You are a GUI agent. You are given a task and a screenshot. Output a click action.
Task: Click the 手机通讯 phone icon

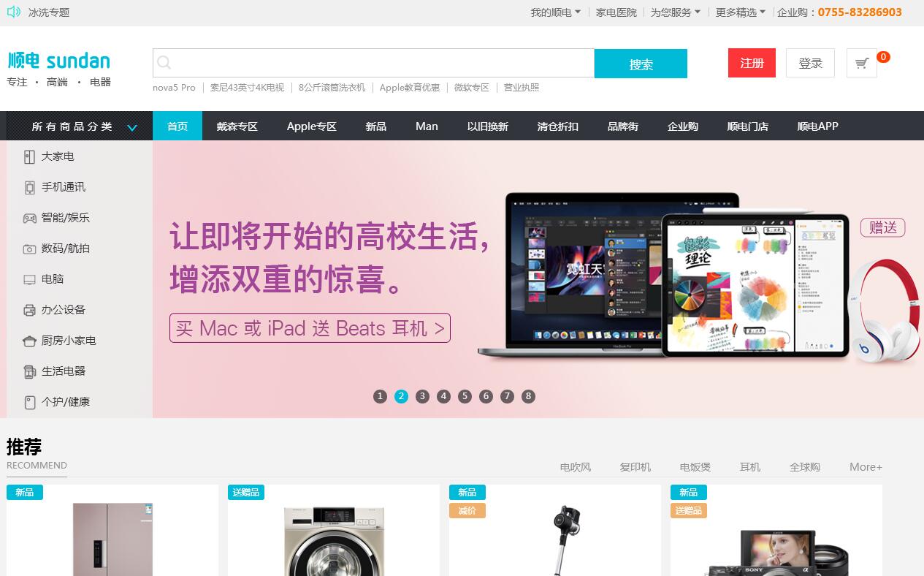(x=29, y=187)
